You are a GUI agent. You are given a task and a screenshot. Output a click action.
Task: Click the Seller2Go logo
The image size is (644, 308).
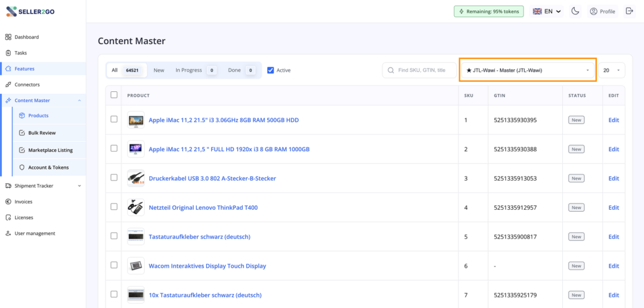30,11
